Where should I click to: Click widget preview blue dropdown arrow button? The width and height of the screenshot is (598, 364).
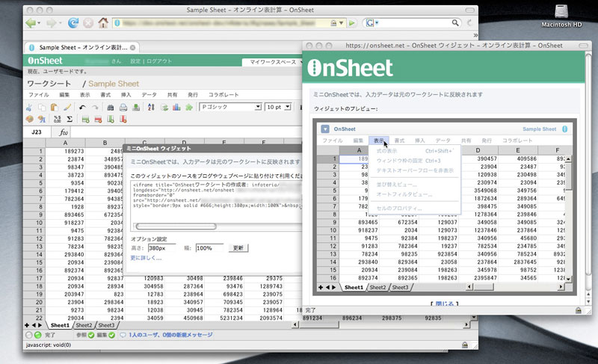click(325, 129)
